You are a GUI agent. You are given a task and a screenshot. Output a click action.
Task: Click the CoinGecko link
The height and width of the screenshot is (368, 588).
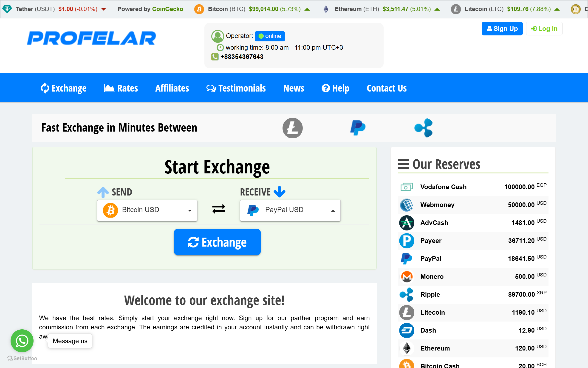coord(167,9)
